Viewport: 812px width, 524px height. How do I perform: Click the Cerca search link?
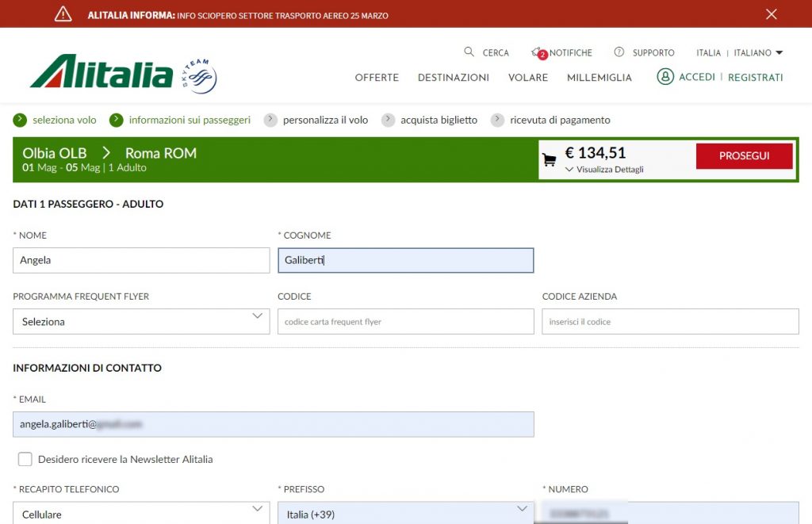click(x=496, y=53)
